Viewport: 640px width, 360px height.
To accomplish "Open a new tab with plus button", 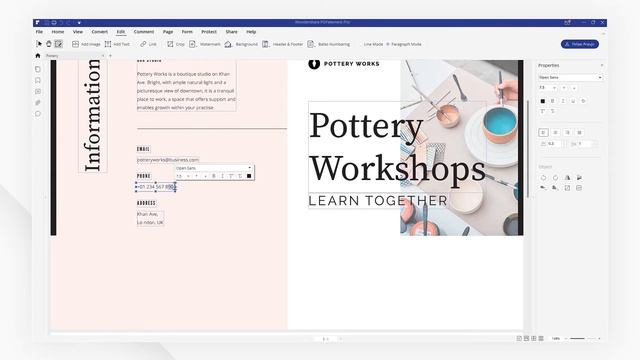I will coord(110,56).
